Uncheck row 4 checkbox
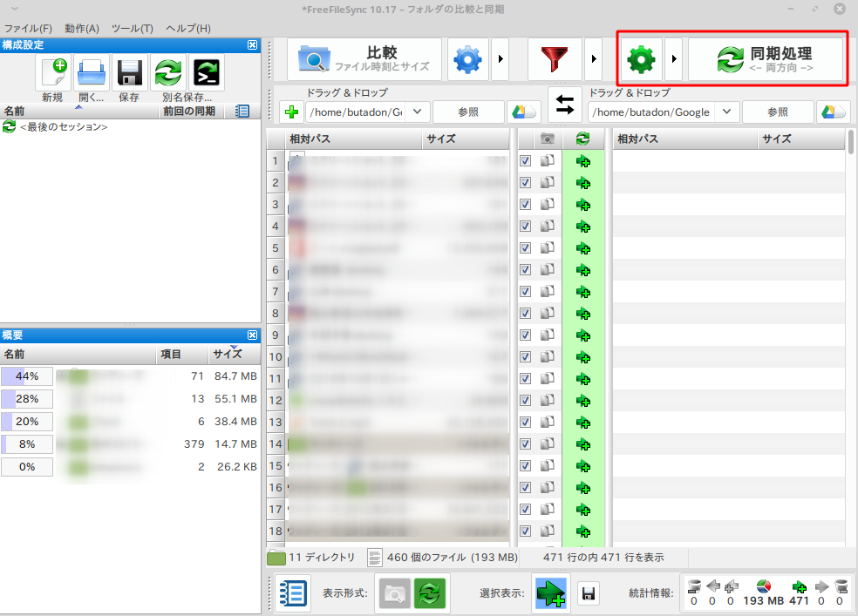858x616 pixels. (x=525, y=227)
